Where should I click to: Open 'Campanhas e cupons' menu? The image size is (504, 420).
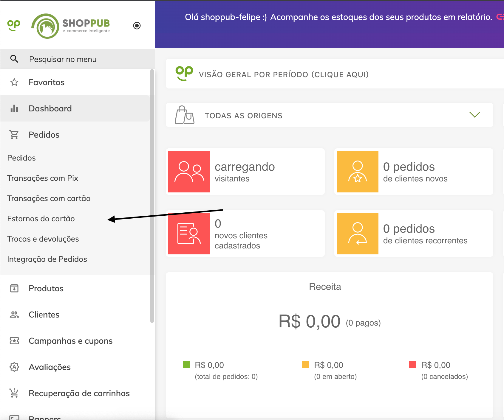point(75,341)
